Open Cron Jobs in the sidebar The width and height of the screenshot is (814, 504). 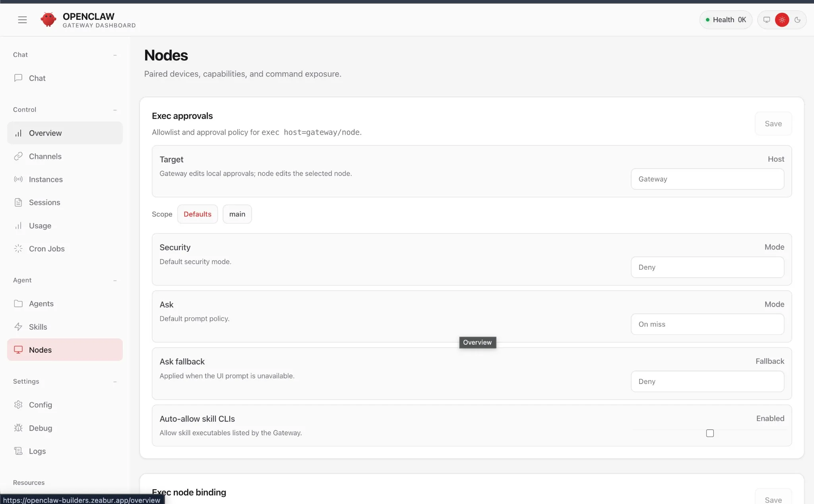pyautogui.click(x=65, y=249)
